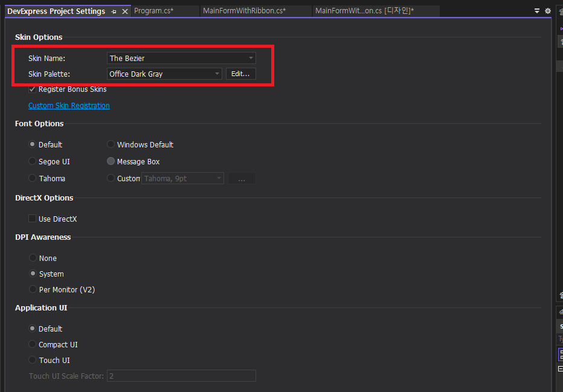The height and width of the screenshot is (392, 563).
Task: Click the ellipsis button beside custom font
Action: [x=242, y=178]
